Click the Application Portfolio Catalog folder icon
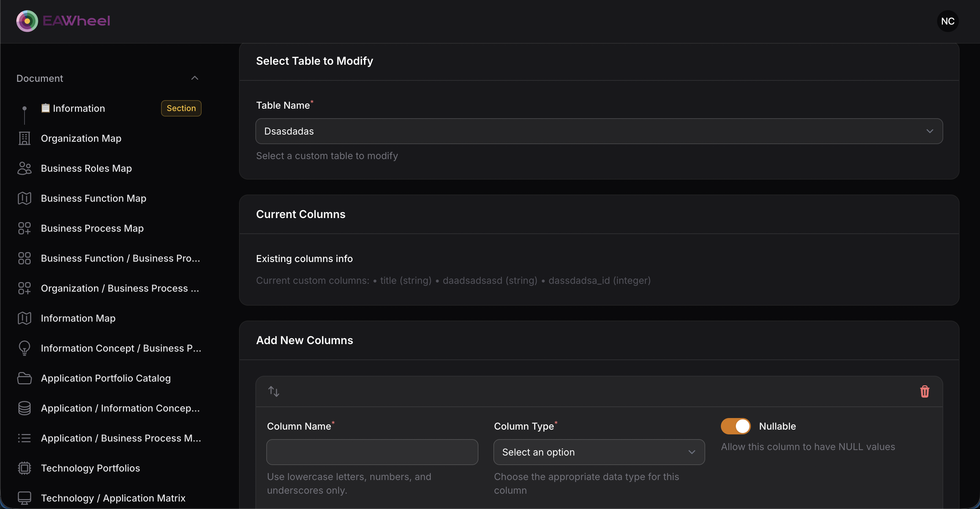980x509 pixels. tap(25, 378)
